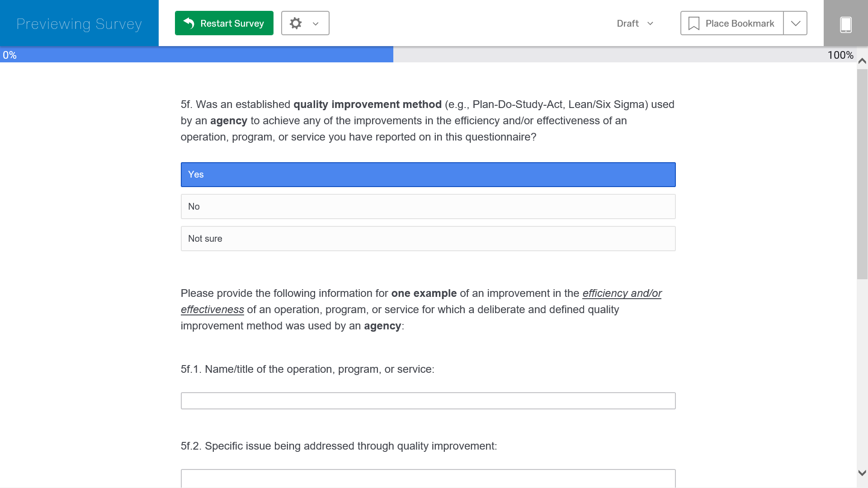Click the scrollbar down arrow

[862, 473]
